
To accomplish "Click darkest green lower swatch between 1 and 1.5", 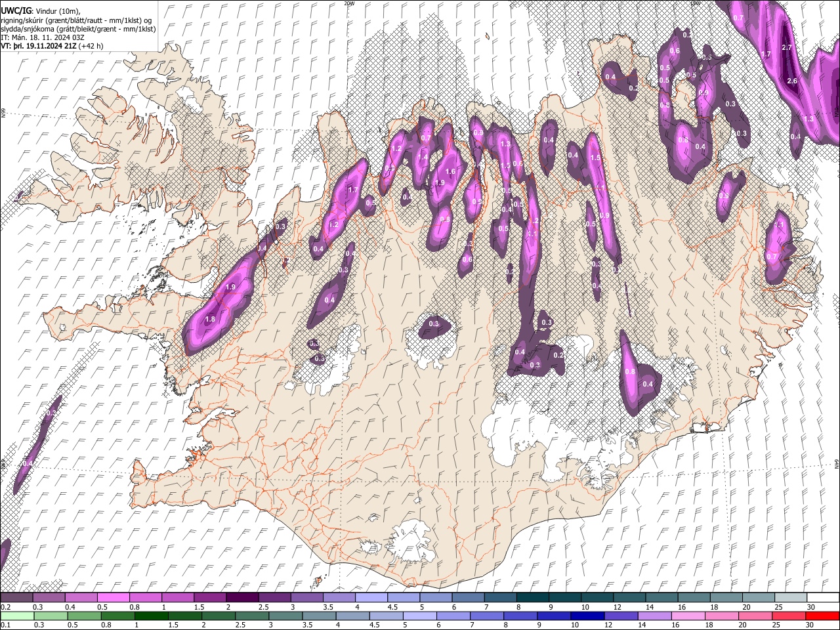I will (x=151, y=616).
